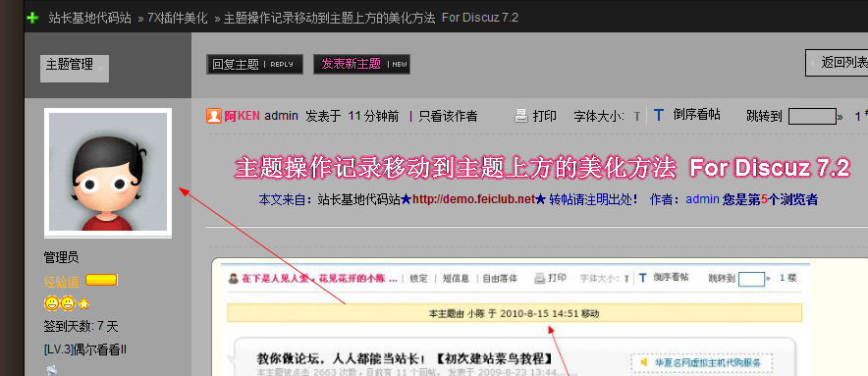Open 站长基地代码站 breadcrumb link

[x=89, y=18]
